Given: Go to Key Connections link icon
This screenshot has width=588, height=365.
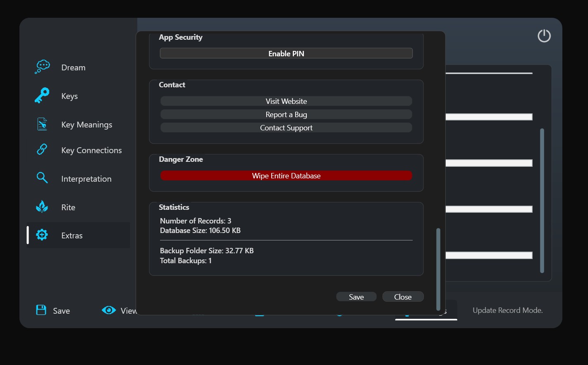Looking at the screenshot, I should [x=42, y=149].
